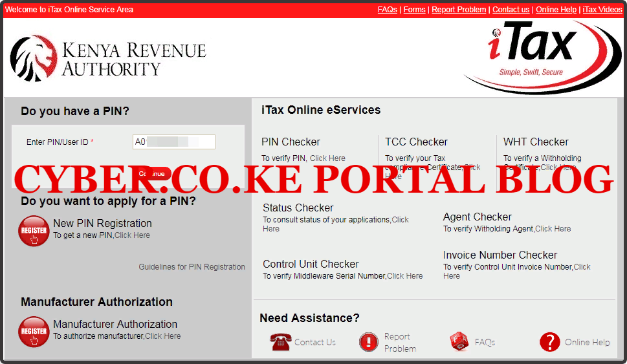This screenshot has height=364, width=627.
Task: Click Here link to verify Withholding Agent
Action: (553, 229)
